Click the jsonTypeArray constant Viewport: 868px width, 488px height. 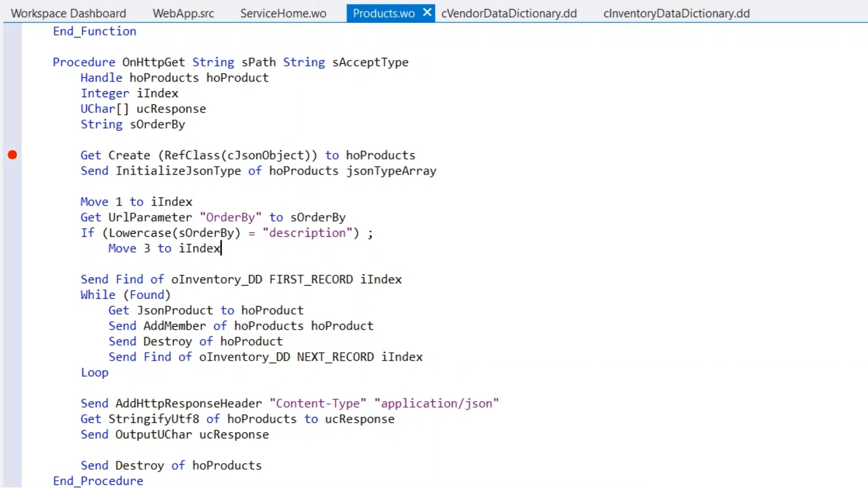coord(391,171)
